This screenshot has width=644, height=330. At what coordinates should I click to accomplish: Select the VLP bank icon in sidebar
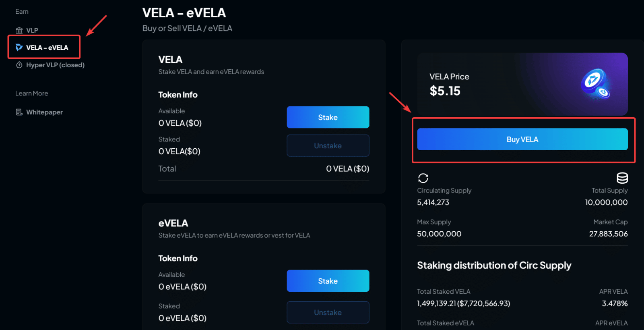[x=19, y=30]
